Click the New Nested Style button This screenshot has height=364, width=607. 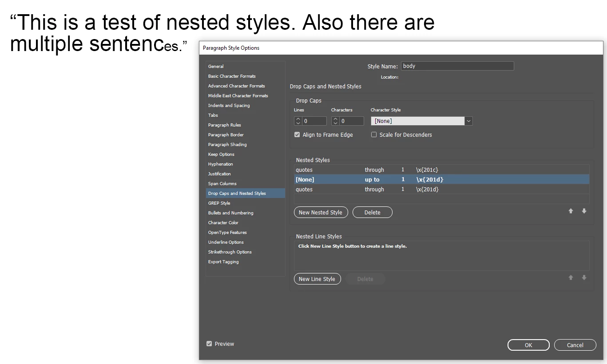321,213
